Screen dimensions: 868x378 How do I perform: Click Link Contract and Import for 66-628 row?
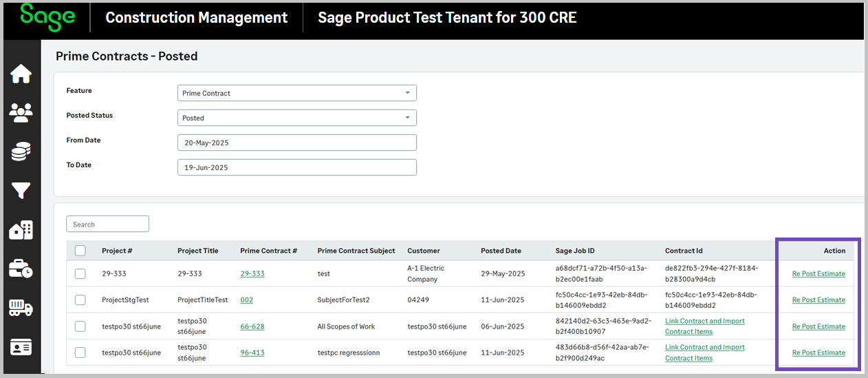(x=705, y=326)
